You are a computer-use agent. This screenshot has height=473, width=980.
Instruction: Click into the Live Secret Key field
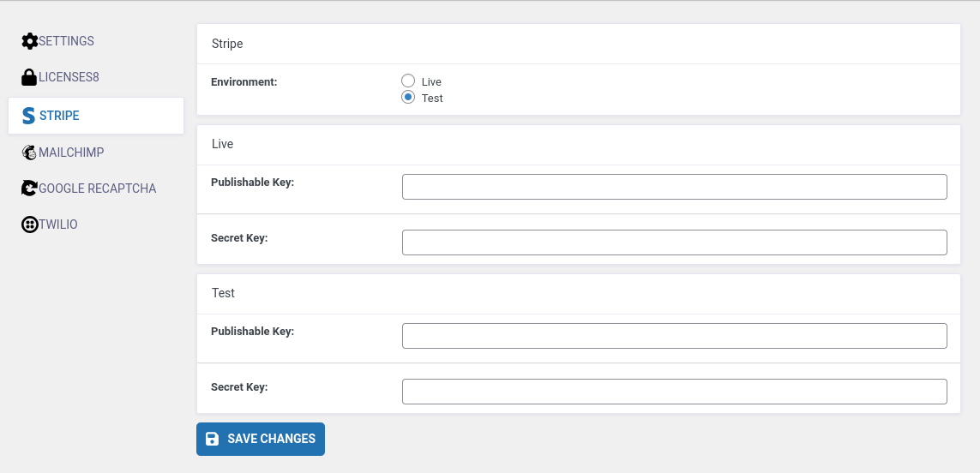click(674, 242)
